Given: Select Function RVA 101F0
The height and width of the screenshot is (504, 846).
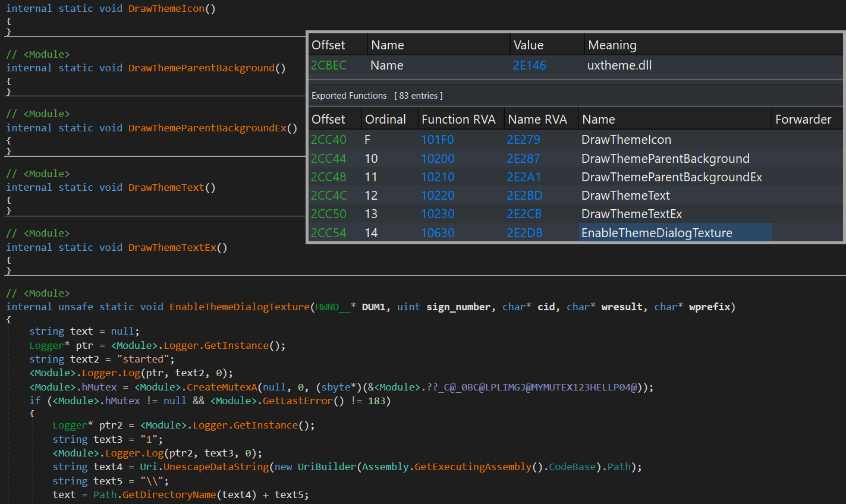Looking at the screenshot, I should pos(438,140).
